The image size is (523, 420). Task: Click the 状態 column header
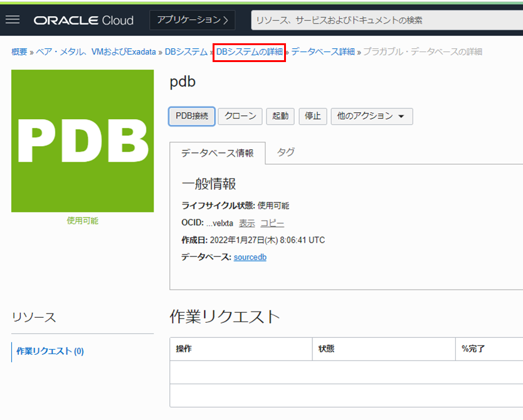click(x=327, y=349)
